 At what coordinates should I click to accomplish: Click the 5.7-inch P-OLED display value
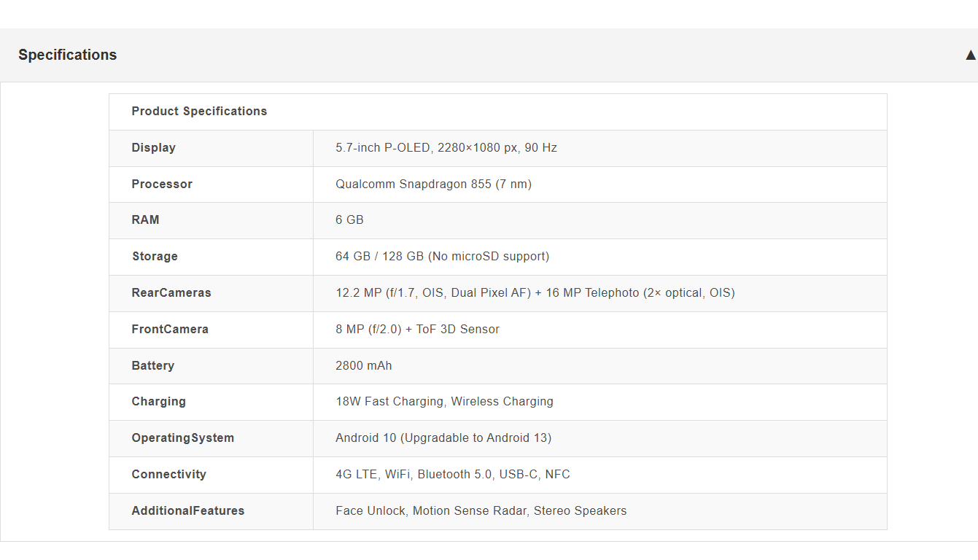point(446,148)
